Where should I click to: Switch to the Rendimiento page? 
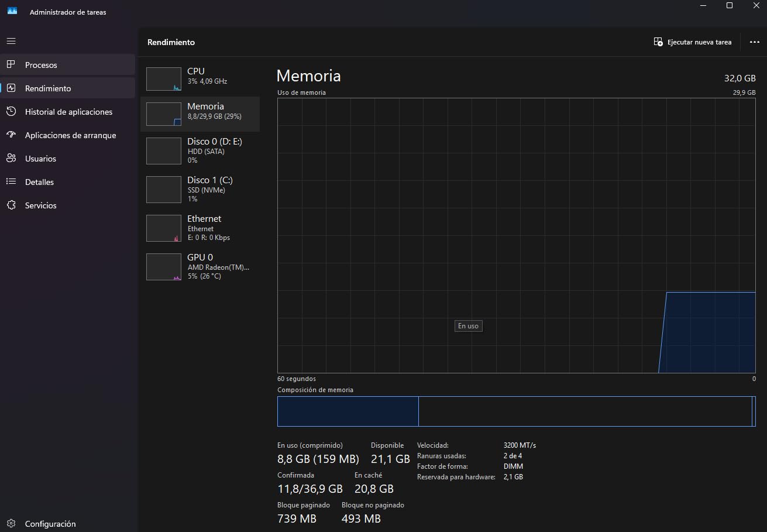point(68,88)
